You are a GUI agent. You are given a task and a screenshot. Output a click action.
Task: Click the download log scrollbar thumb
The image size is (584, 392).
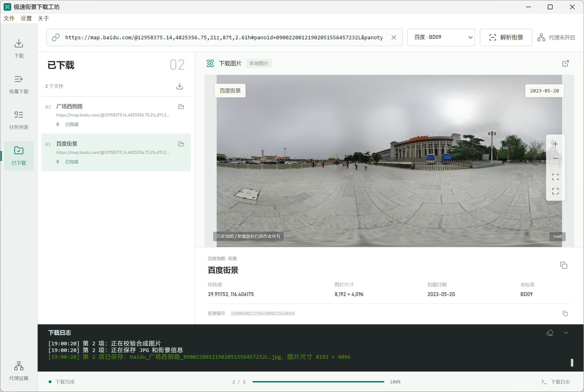[x=572, y=363]
